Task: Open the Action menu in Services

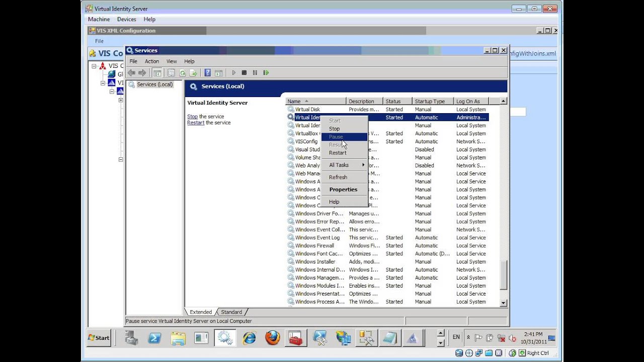Action: (x=152, y=61)
